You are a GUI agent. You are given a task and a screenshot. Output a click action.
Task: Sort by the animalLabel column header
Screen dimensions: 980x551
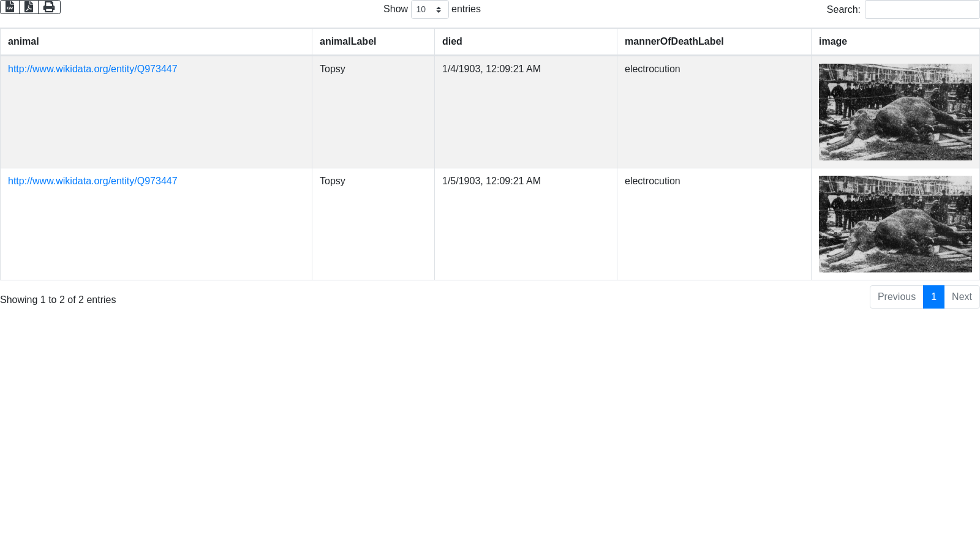348,42
